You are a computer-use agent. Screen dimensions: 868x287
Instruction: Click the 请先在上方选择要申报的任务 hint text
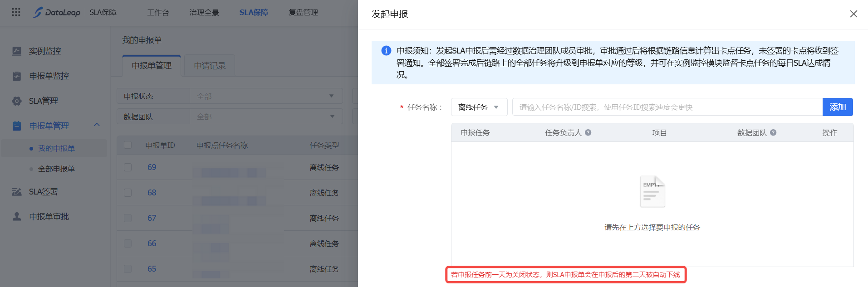pyautogui.click(x=652, y=227)
